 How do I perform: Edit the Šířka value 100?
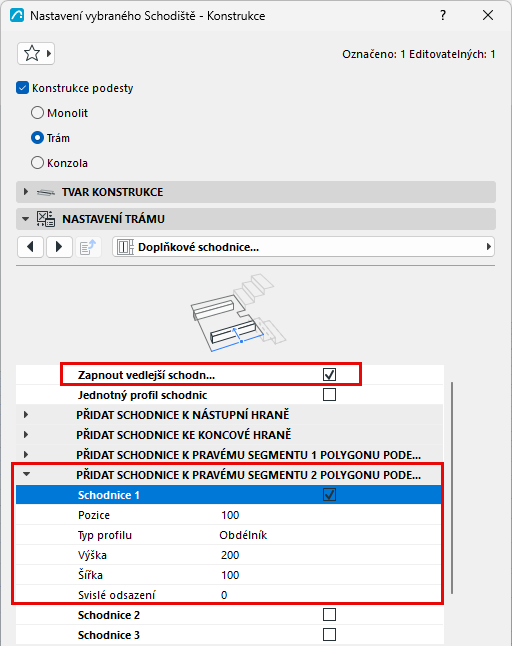coord(230,575)
